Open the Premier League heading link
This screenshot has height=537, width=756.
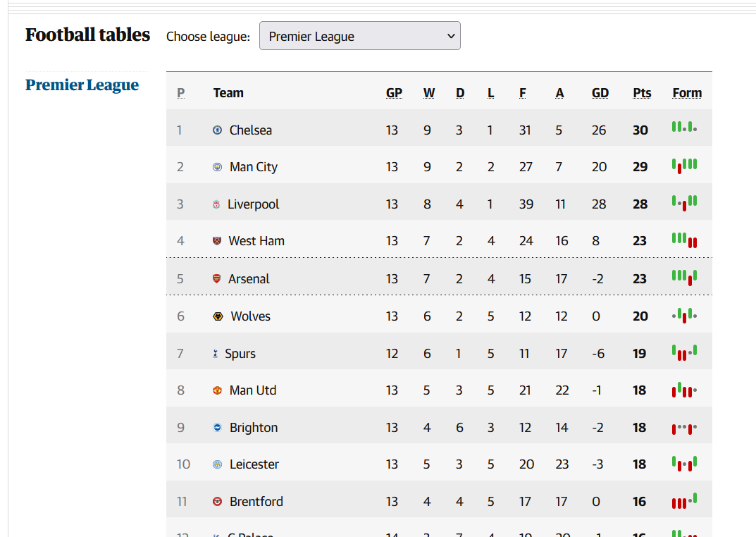pyautogui.click(x=82, y=85)
